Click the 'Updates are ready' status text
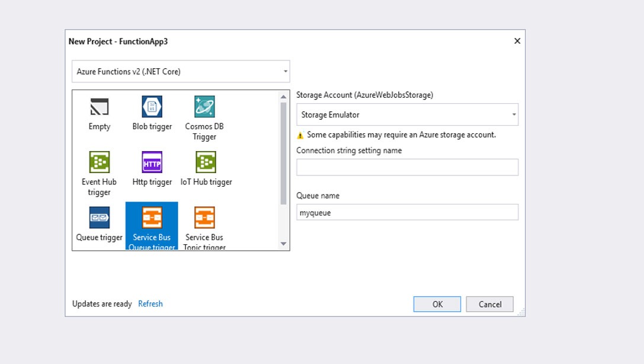This screenshot has width=644, height=364. coord(102,304)
